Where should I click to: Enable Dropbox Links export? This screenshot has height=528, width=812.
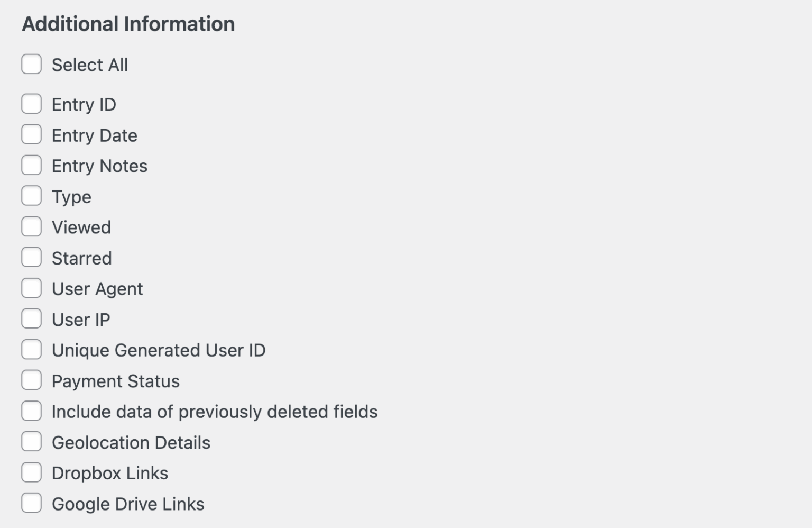(31, 472)
